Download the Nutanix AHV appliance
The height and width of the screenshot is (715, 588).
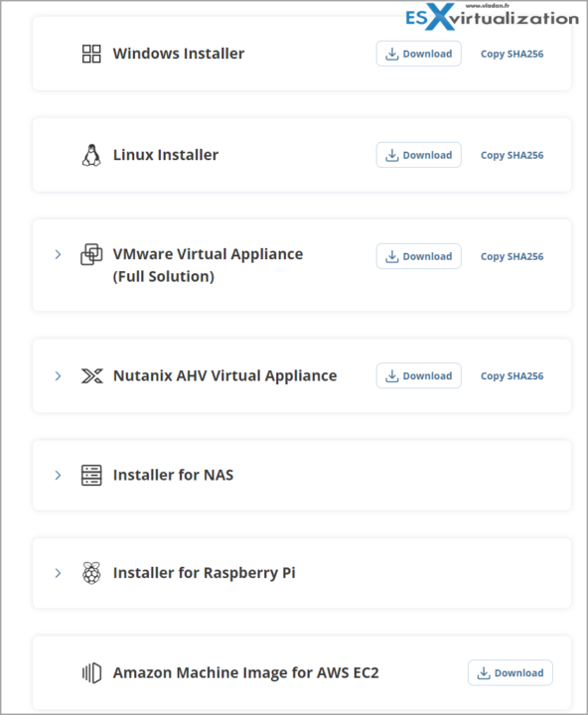pyautogui.click(x=419, y=375)
